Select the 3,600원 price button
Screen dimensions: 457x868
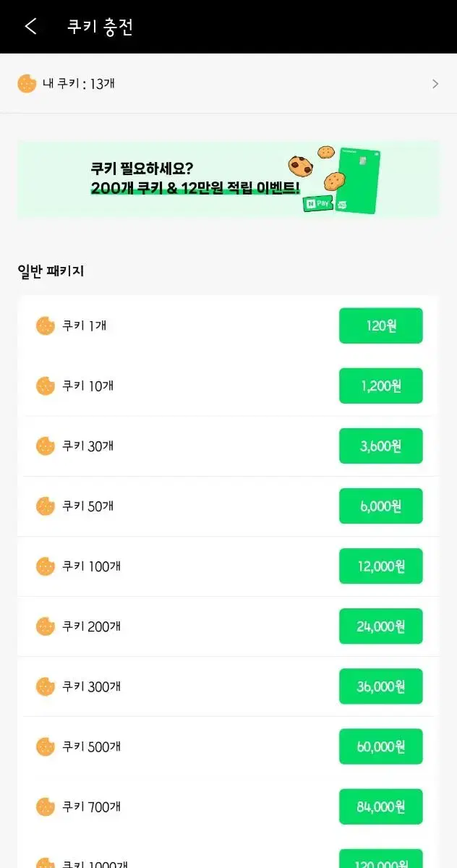point(381,446)
